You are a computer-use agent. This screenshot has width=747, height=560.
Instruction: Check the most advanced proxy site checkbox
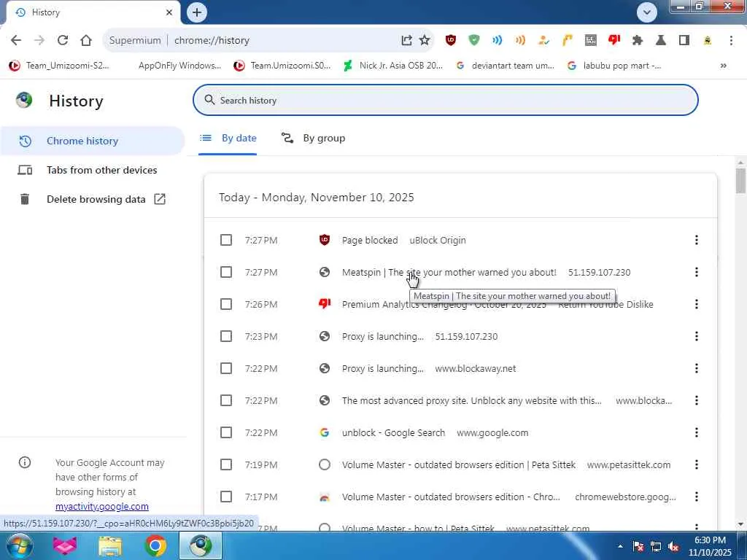pos(226,400)
